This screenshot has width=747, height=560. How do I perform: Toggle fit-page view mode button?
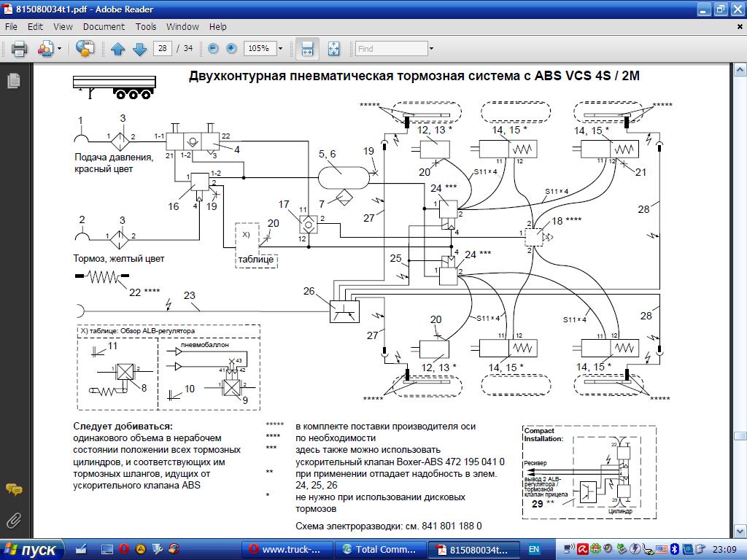pyautogui.click(x=333, y=49)
